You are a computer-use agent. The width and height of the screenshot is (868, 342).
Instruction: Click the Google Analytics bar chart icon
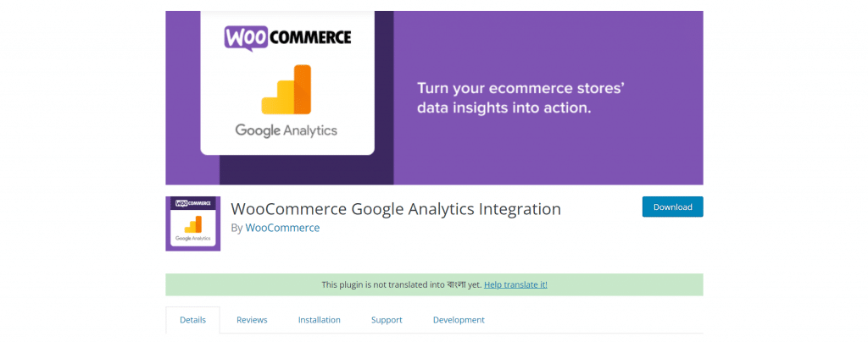(x=287, y=90)
